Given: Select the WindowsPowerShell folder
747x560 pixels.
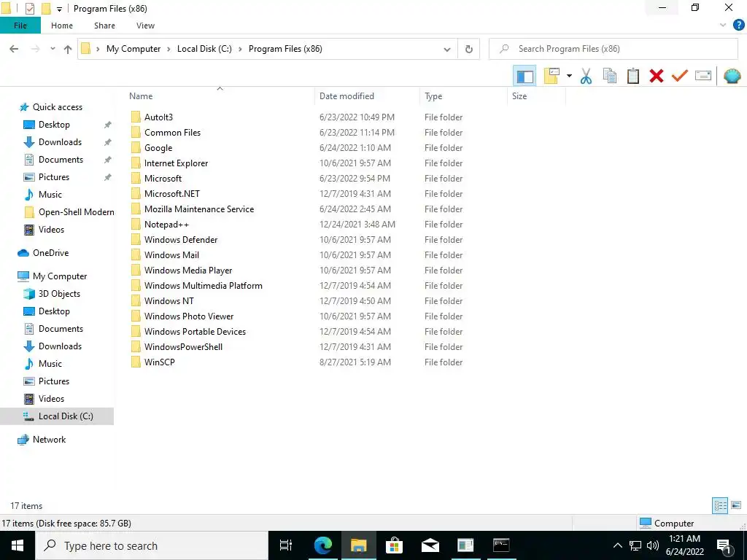Looking at the screenshot, I should [x=183, y=346].
